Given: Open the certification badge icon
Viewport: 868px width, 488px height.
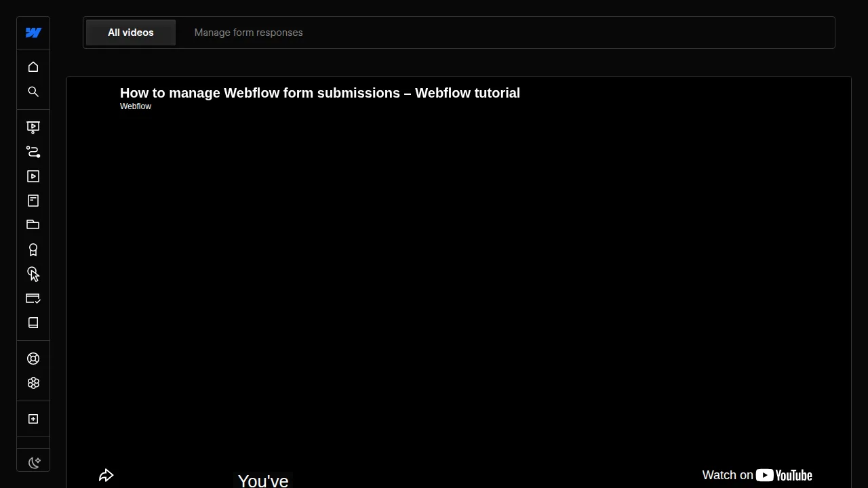Looking at the screenshot, I should click(33, 250).
